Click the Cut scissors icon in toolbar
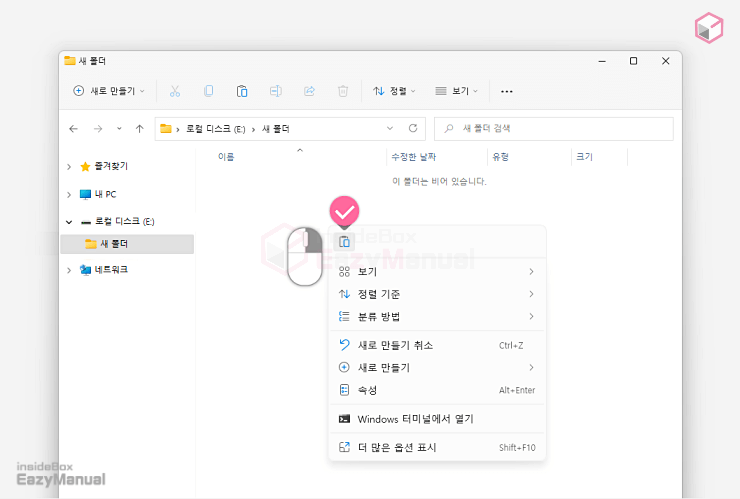Viewport: 740px width, 499px height. pyautogui.click(x=175, y=91)
